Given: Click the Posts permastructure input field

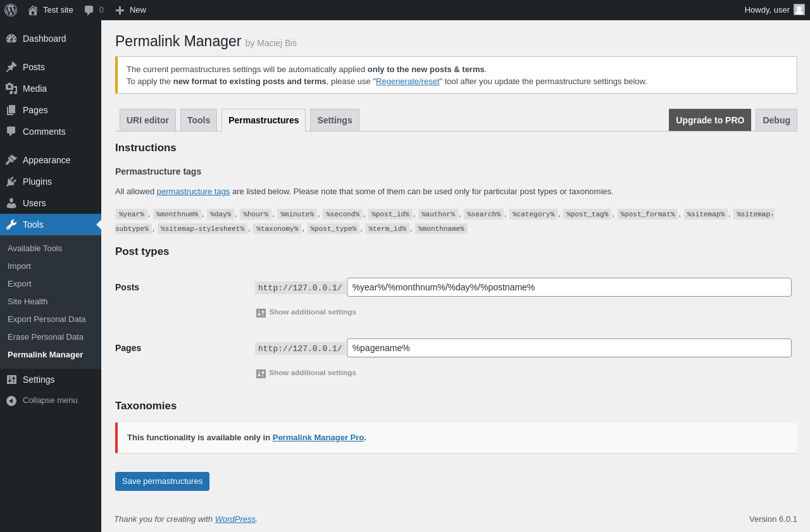Looking at the screenshot, I should tap(568, 287).
